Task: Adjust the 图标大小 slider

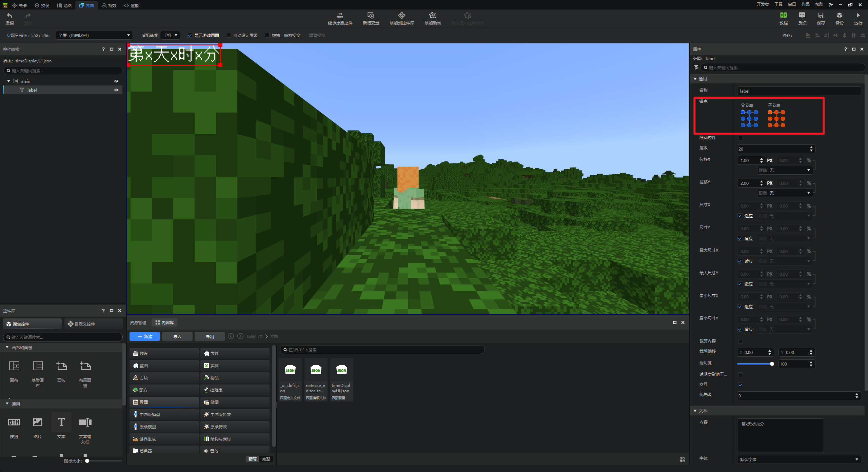Action: point(104,461)
